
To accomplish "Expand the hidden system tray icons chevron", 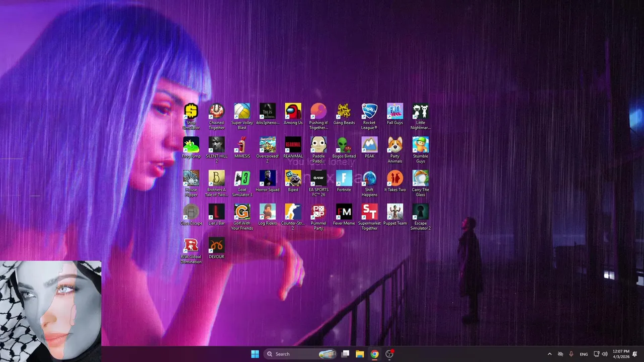I will (549, 354).
